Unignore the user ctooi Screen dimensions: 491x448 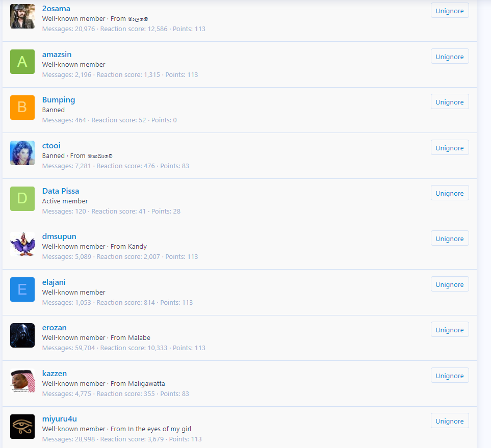click(x=450, y=147)
